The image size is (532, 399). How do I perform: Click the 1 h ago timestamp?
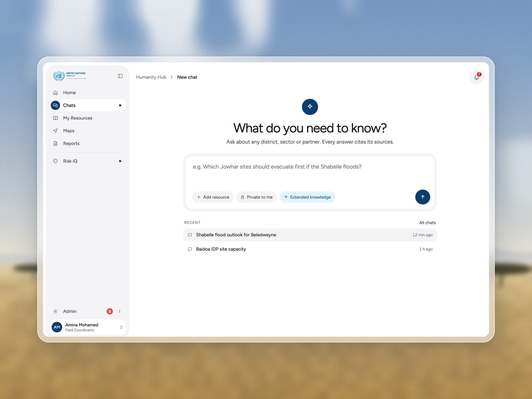pos(426,249)
